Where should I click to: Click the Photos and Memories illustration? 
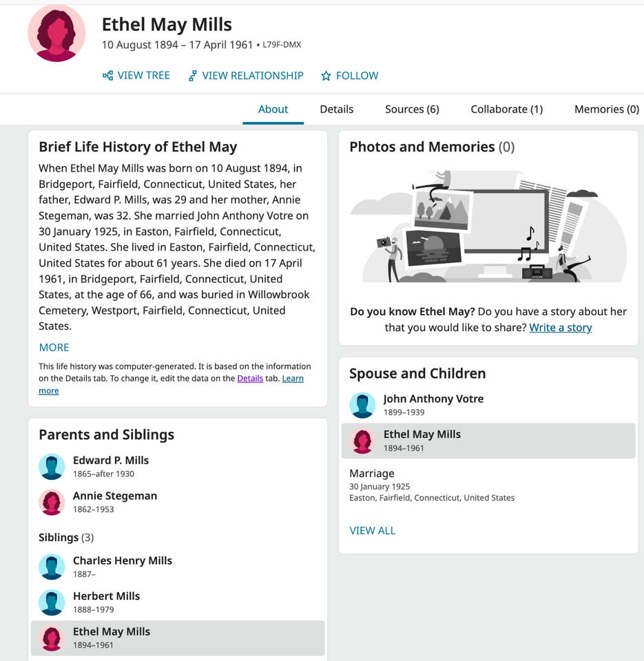(x=488, y=228)
